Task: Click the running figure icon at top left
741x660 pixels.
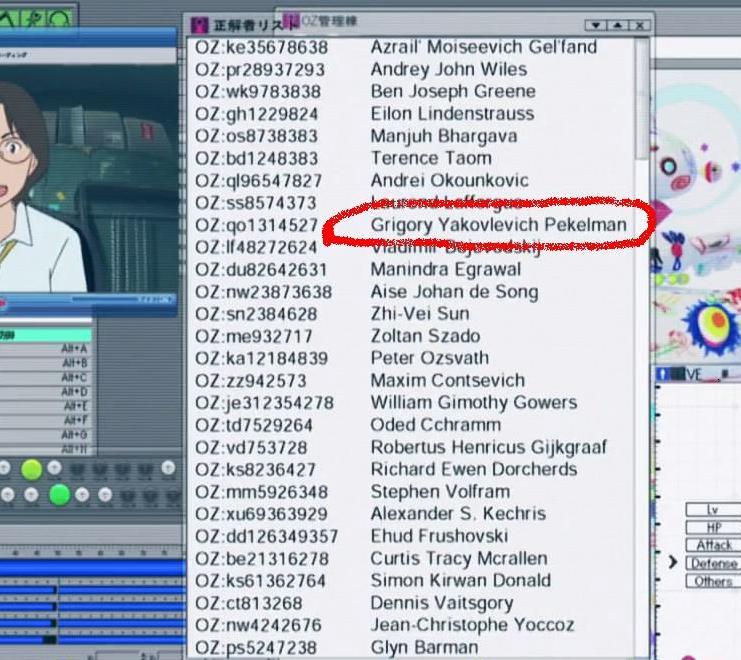Action: point(34,17)
